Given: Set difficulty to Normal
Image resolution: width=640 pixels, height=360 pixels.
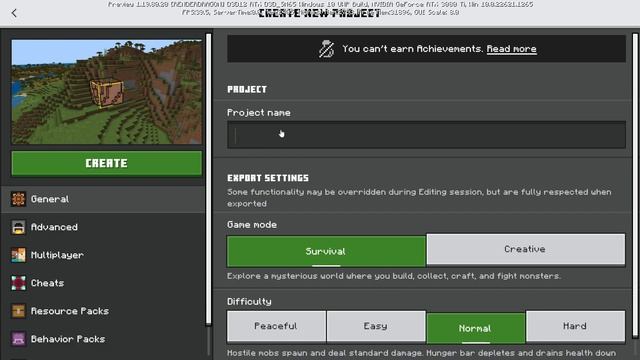Looking at the screenshot, I should click(x=476, y=328).
